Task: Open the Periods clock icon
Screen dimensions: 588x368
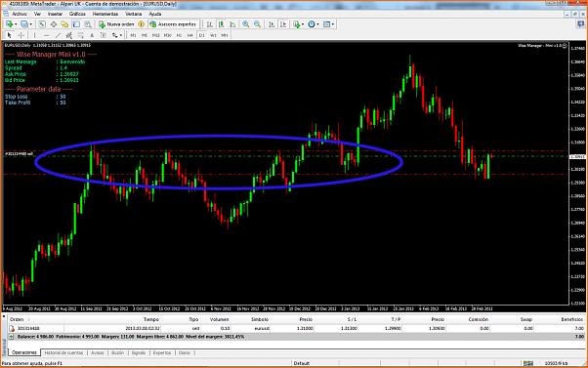Action: (312, 24)
